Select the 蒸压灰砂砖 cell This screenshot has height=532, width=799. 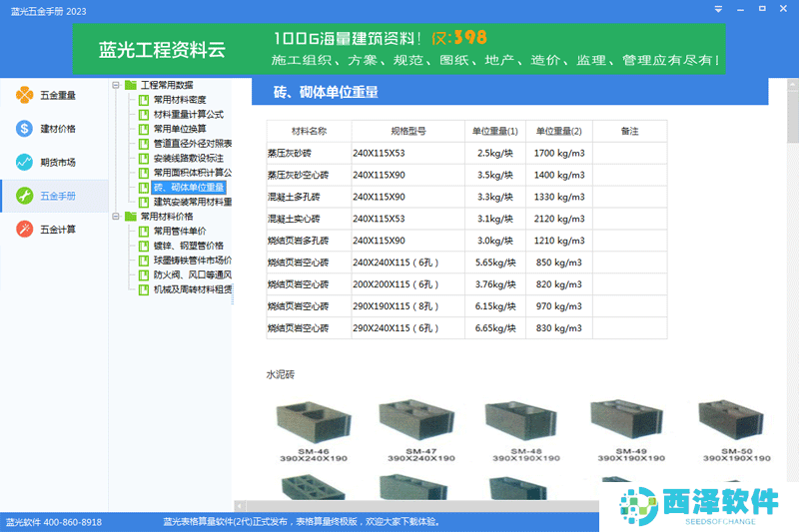coord(309,154)
